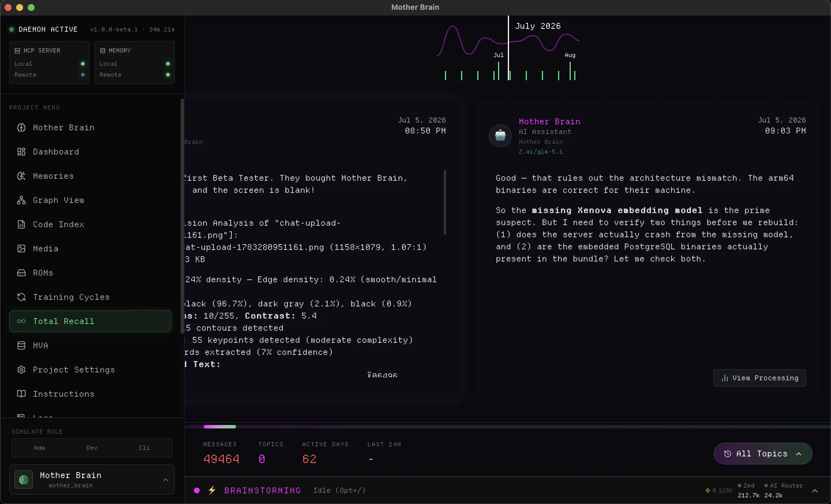
Task: Click the Dashboard grid icon
Action: pos(21,152)
